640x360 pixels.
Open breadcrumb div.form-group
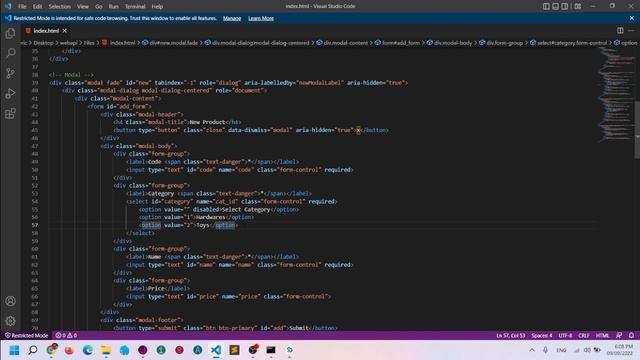(501, 43)
